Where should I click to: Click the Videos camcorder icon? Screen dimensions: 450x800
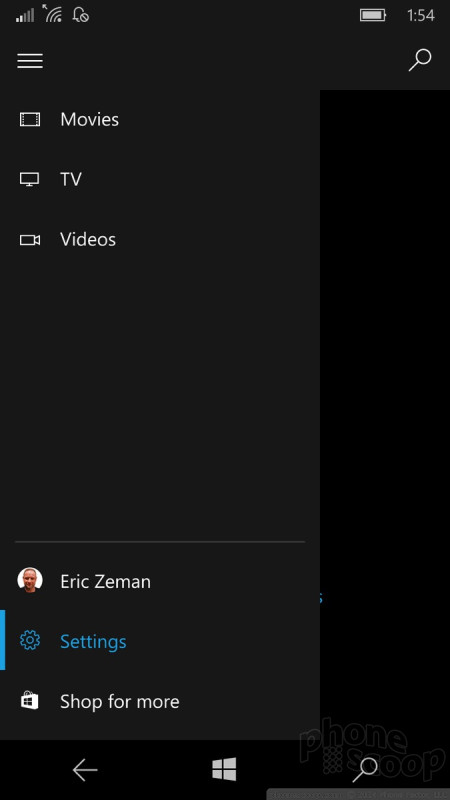30,240
